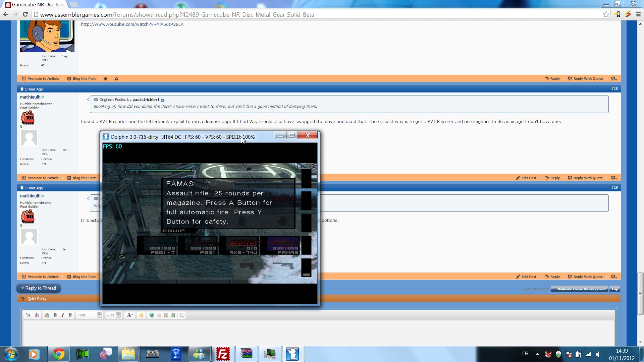Switch to Chrome in the taskbar
The height and width of the screenshot is (362, 644).
point(58,354)
